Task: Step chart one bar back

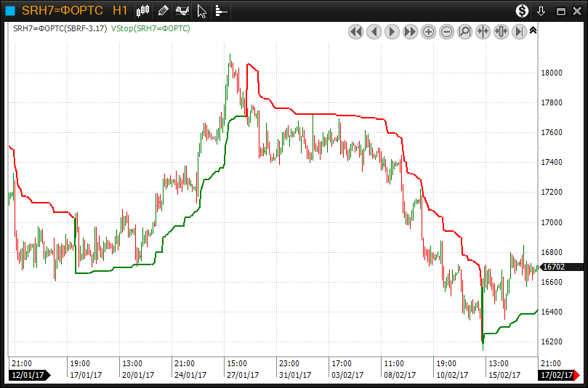Action: click(x=374, y=32)
